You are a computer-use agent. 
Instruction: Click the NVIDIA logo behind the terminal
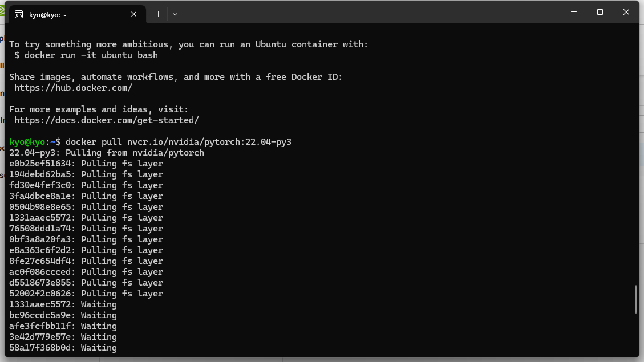pos(2,13)
